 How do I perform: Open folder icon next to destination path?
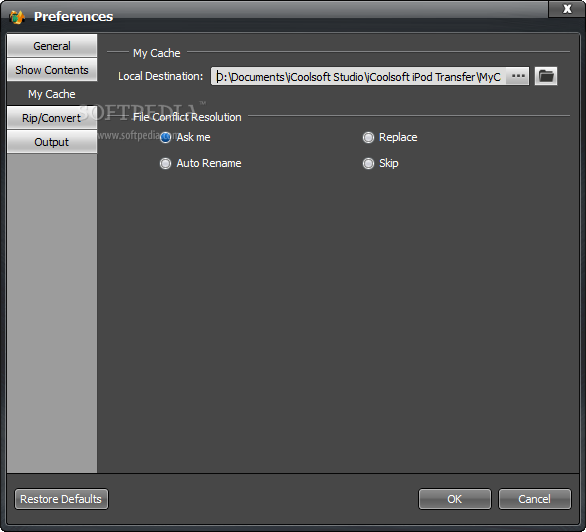[546, 76]
